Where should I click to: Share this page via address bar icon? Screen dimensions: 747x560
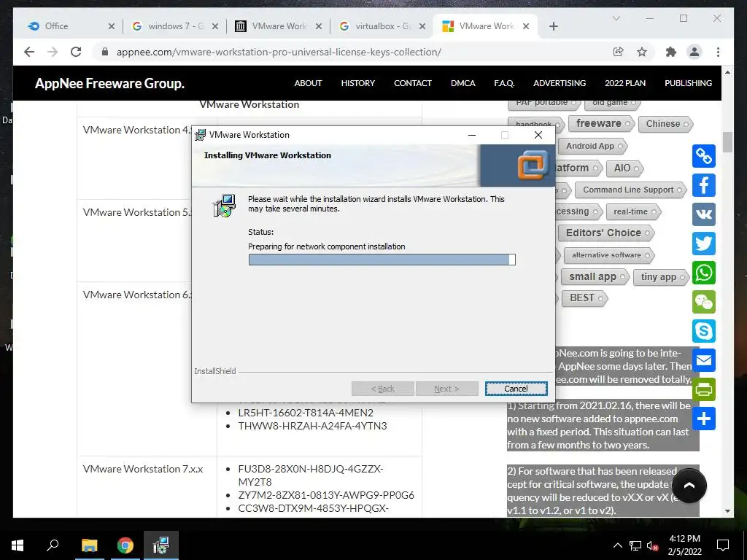[618, 52]
